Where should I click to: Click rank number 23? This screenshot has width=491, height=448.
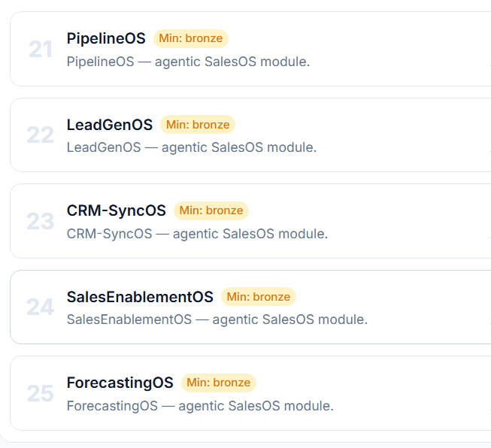coord(41,221)
